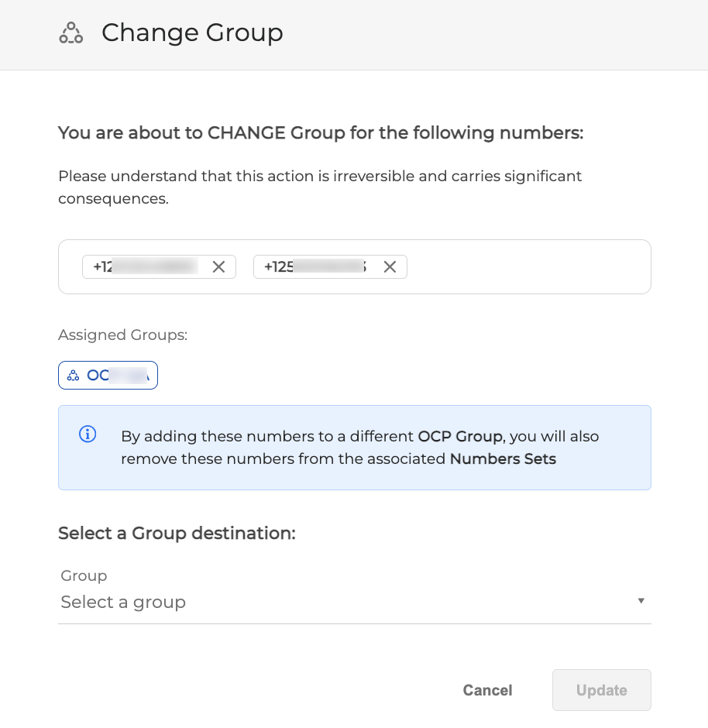708x728 pixels.
Task: Remove the second number starting +125
Action: click(390, 267)
